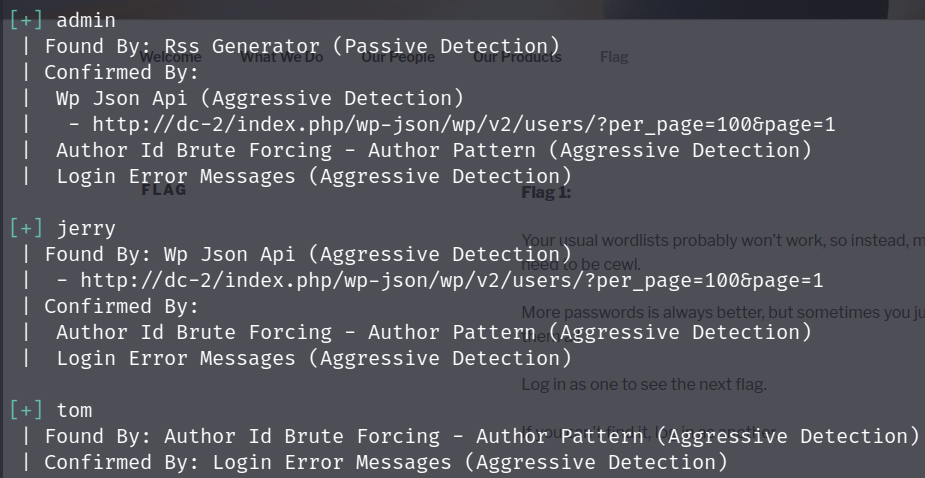Click the 'Flag 1:' heading

pos(546,192)
